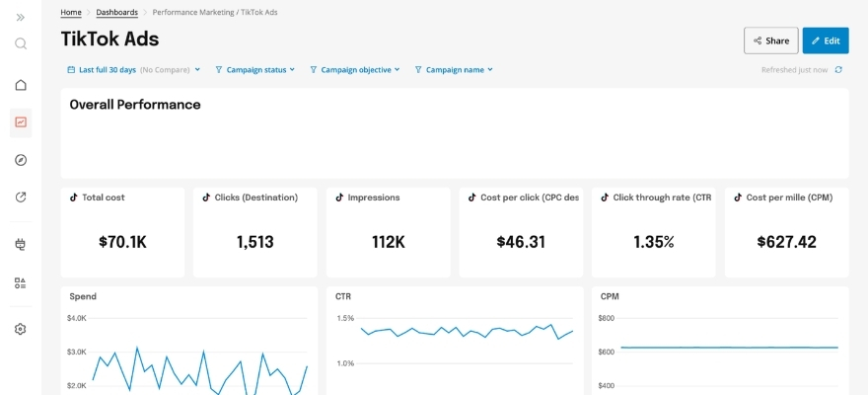The width and height of the screenshot is (868, 395).
Task: Click TikTok logo on Total cost card
Action: click(73, 197)
